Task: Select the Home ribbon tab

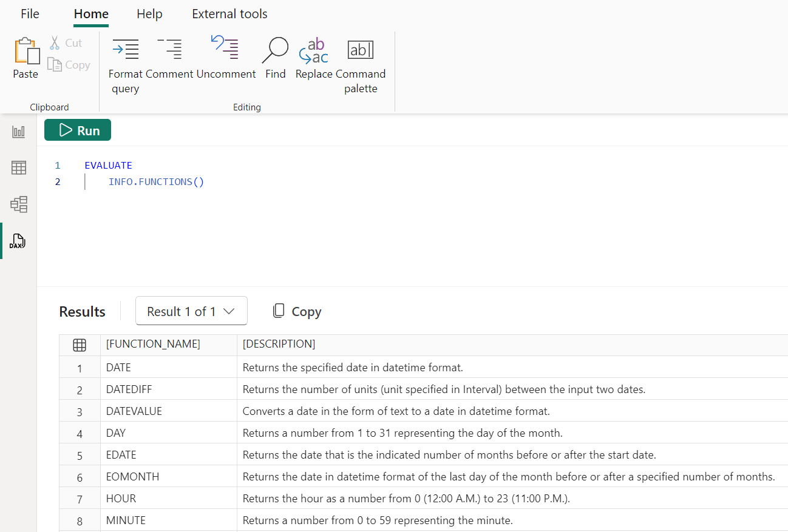Action: [90, 13]
